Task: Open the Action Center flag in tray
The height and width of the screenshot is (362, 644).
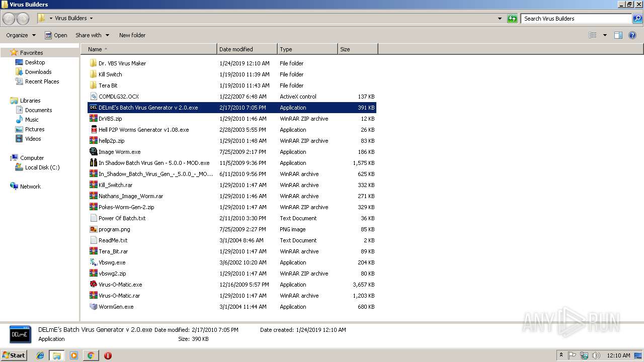Action: click(x=572, y=355)
